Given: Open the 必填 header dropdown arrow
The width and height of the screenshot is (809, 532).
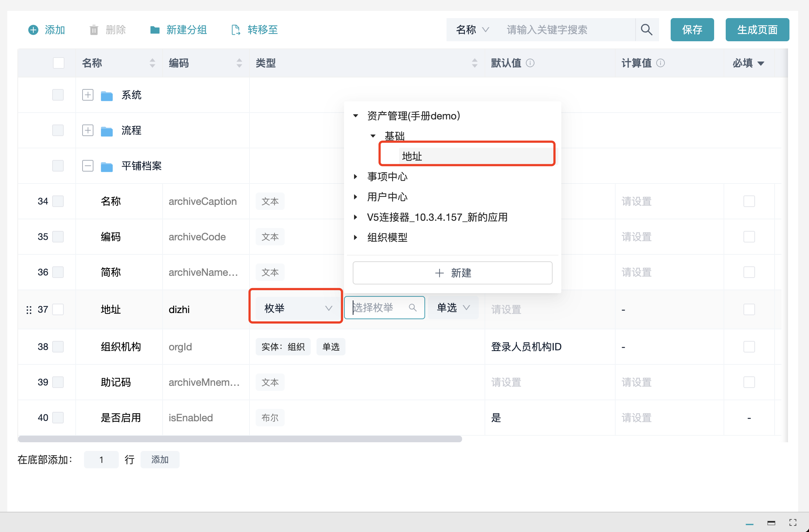Looking at the screenshot, I should (x=761, y=63).
